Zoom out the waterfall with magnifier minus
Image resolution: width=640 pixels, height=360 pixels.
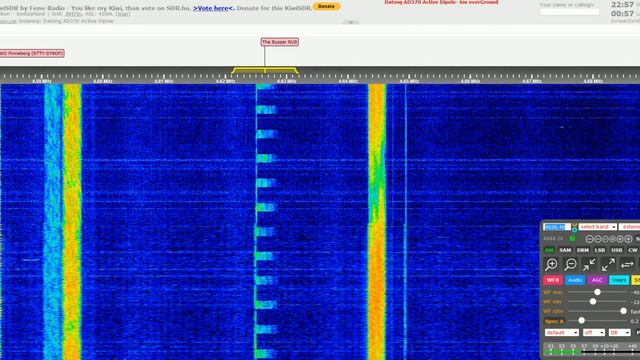pos(570,264)
